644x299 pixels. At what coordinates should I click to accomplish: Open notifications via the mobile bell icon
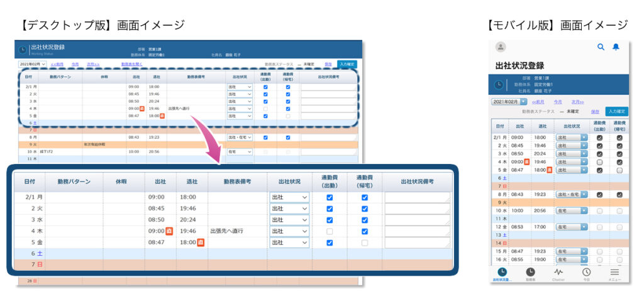point(616,47)
